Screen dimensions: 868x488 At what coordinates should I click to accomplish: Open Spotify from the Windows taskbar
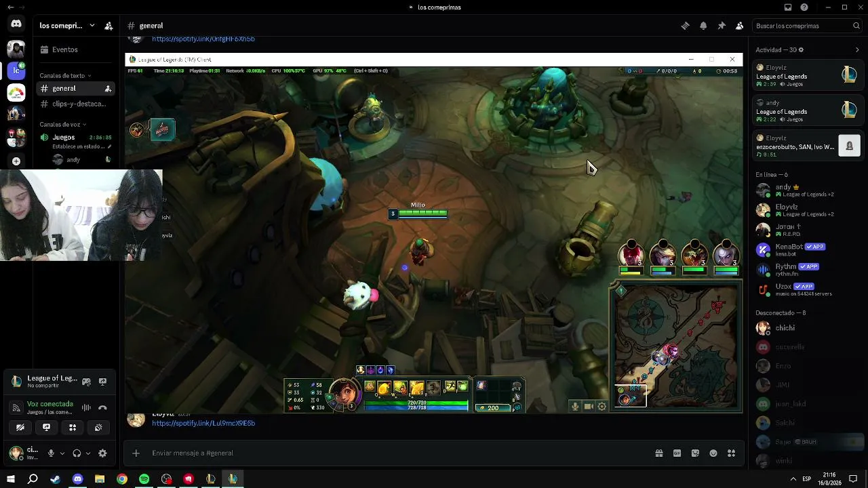(x=144, y=479)
